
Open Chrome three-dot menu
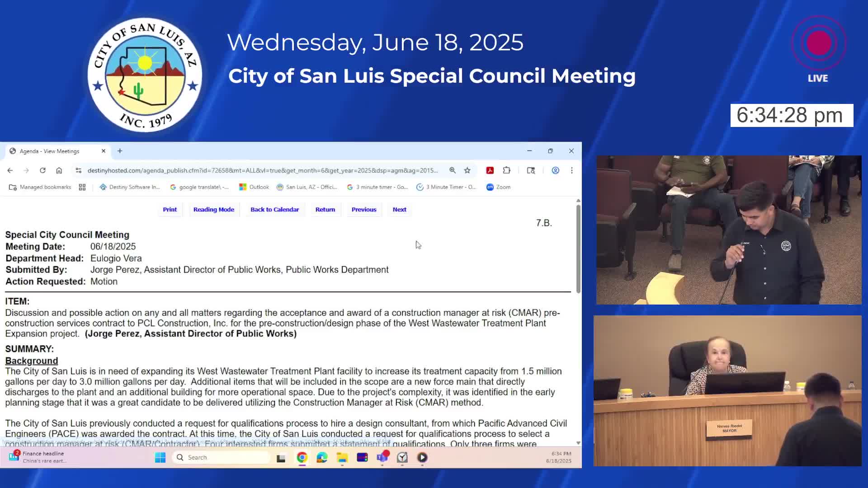(x=571, y=170)
